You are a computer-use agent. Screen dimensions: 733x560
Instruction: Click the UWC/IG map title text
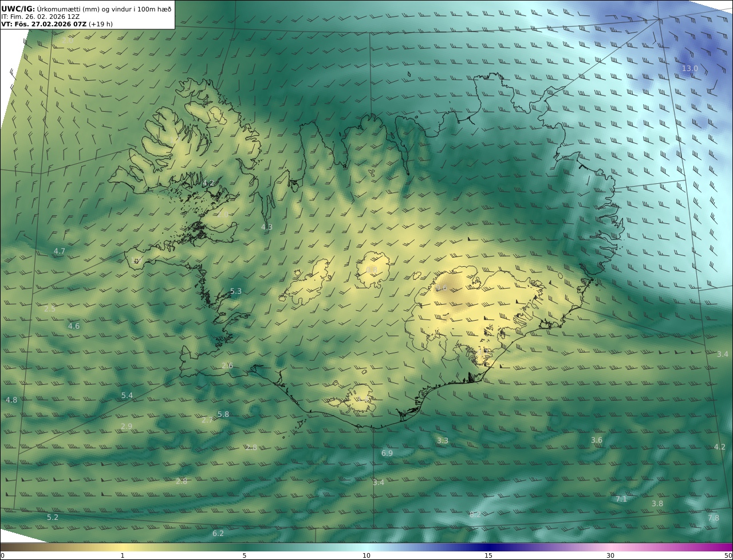pyautogui.click(x=86, y=9)
